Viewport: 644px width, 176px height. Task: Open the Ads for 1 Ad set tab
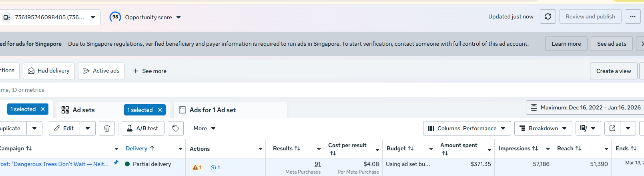point(213,110)
